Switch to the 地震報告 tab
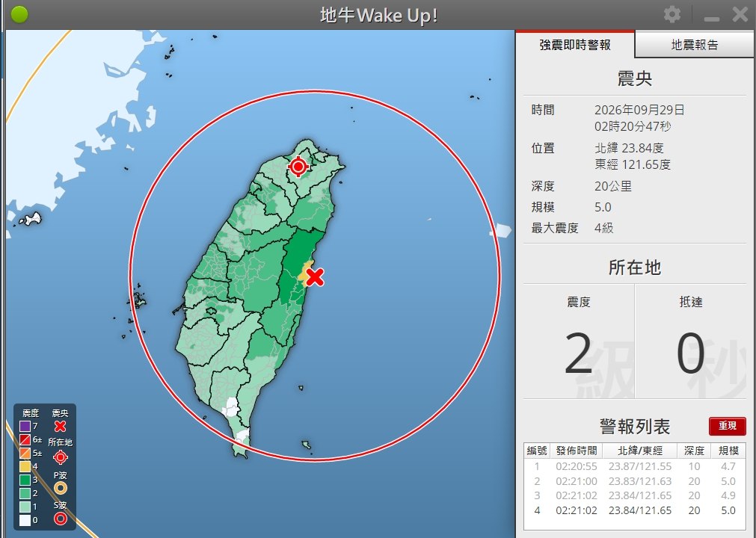Viewport: 756px width, 538px height. click(x=695, y=45)
